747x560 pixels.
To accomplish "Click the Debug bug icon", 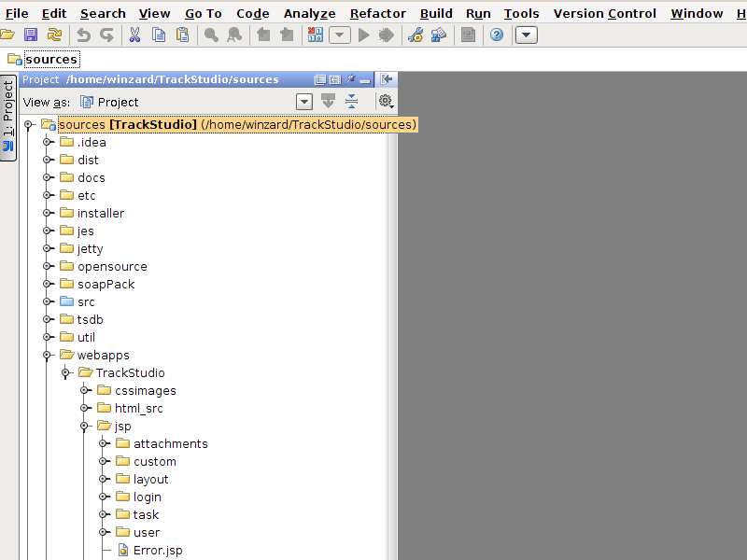I will [387, 35].
